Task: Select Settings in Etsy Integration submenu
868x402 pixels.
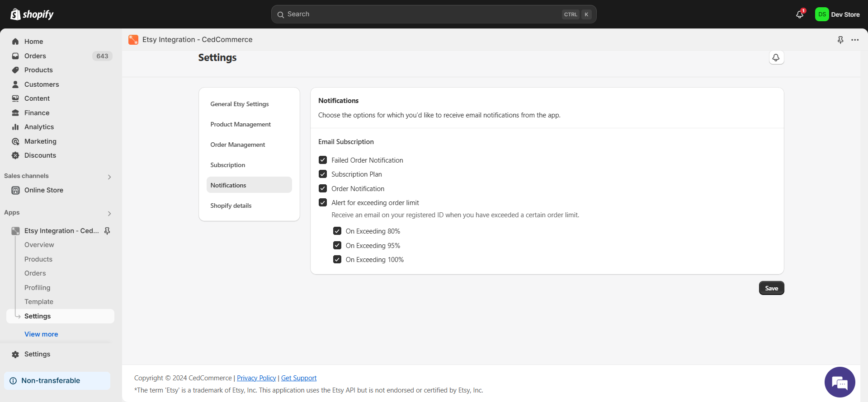Action: (60, 316)
